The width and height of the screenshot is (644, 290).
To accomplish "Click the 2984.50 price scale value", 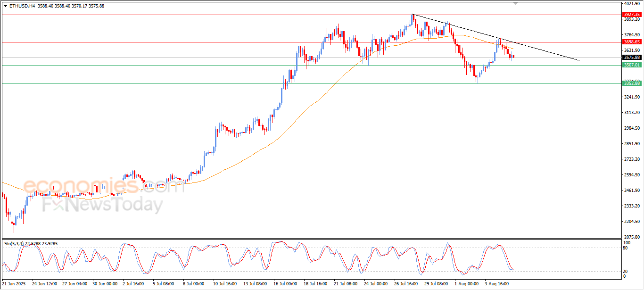I will pyautogui.click(x=632, y=128).
